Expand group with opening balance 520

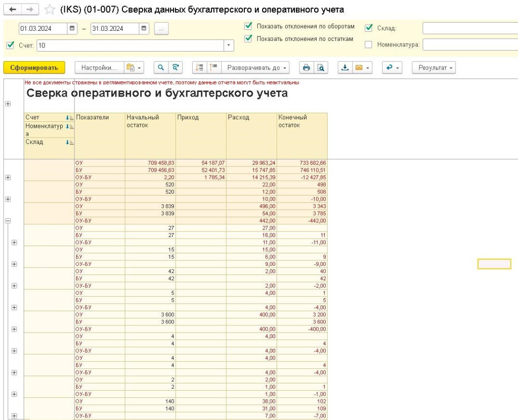tap(8, 199)
